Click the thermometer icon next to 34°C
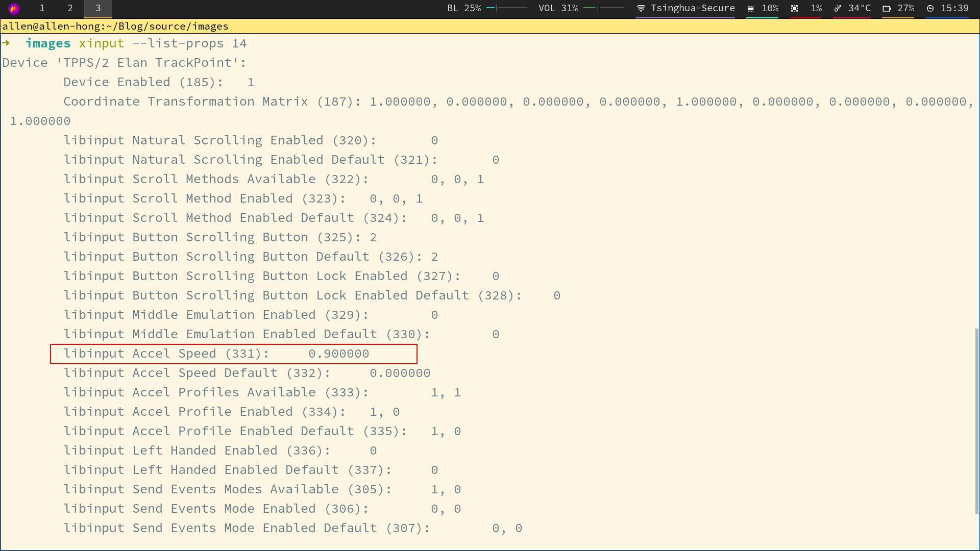 (838, 8)
